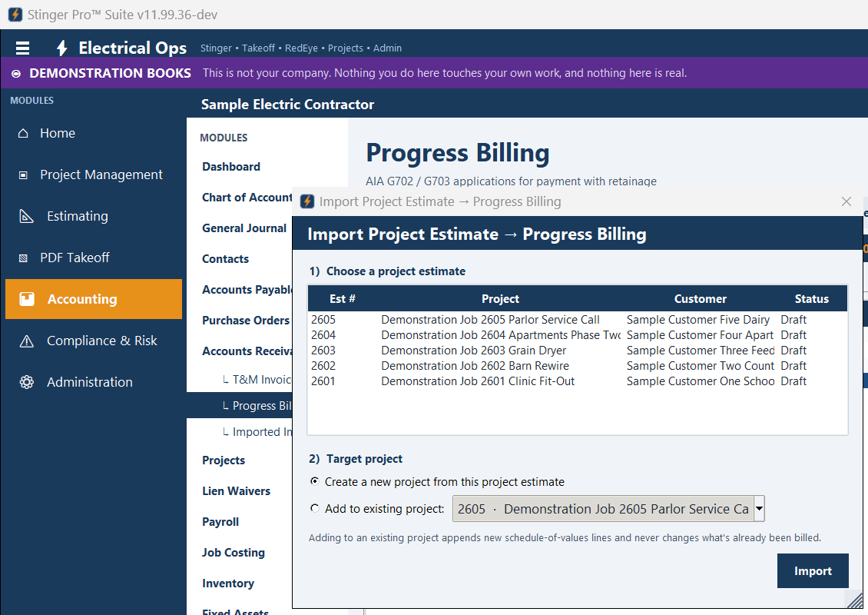Screen dimensions: 868x615
Task: Click the dialog resize grip corner
Action: pos(855,600)
